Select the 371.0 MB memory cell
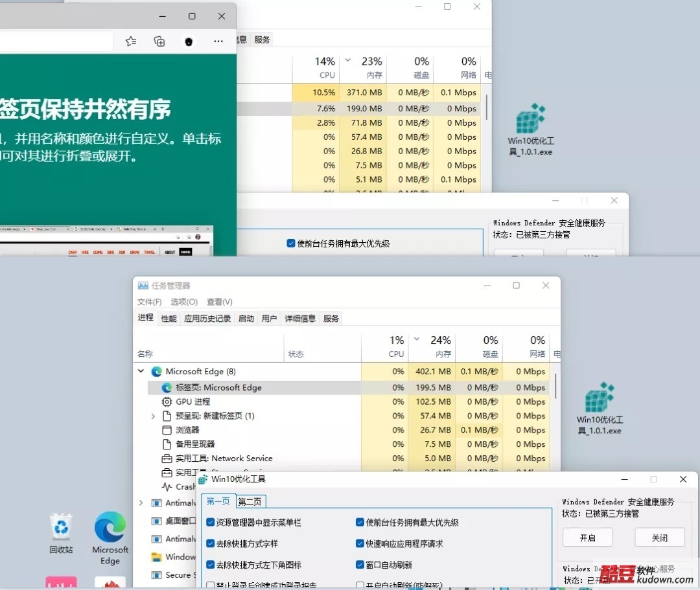The width and height of the screenshot is (700, 590). tap(364, 93)
